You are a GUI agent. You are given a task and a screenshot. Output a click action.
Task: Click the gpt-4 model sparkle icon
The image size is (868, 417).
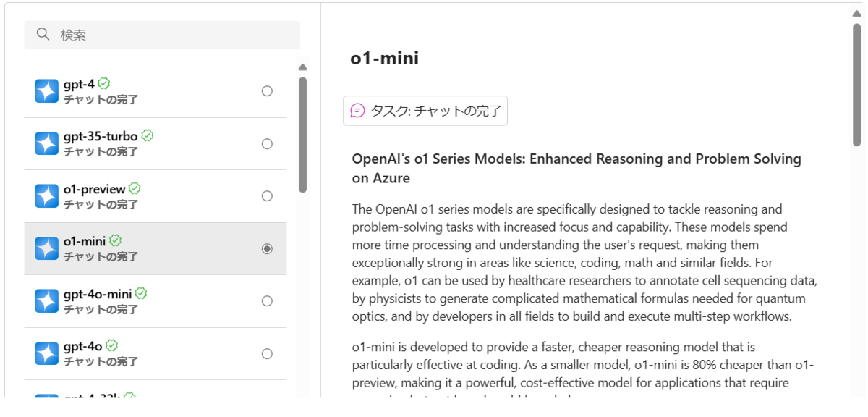(x=46, y=91)
